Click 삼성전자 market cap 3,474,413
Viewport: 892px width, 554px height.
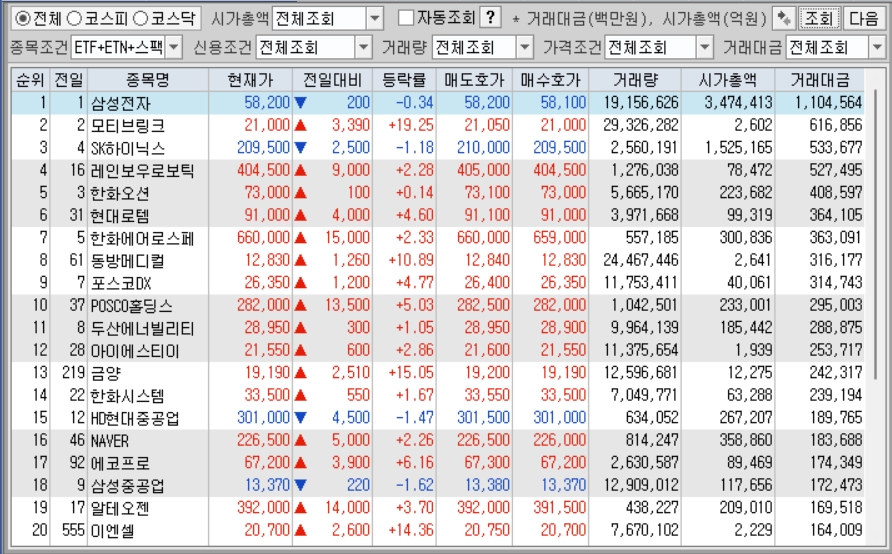click(738, 103)
